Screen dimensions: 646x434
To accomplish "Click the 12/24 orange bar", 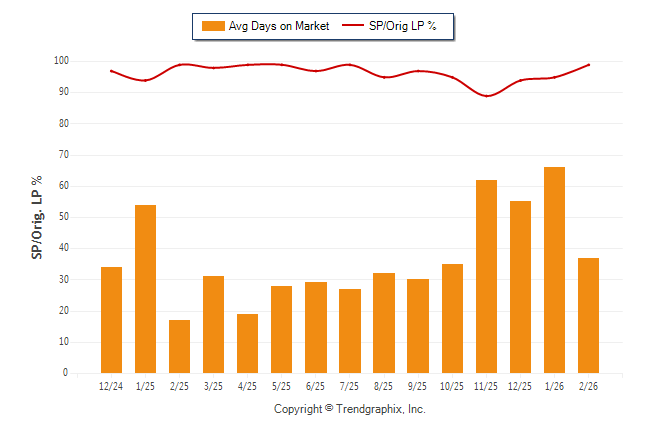I will pos(112,320).
